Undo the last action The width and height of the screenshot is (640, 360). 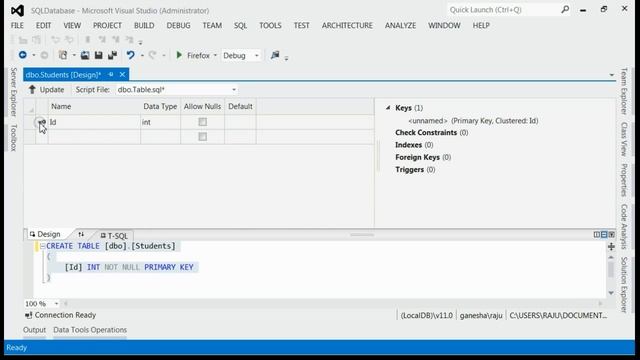[x=130, y=55]
